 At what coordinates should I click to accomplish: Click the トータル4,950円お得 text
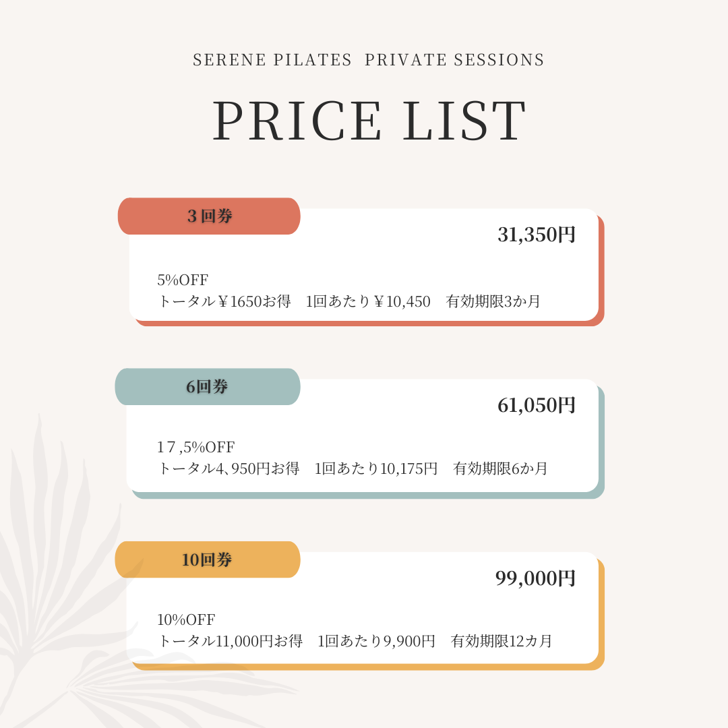click(x=229, y=468)
